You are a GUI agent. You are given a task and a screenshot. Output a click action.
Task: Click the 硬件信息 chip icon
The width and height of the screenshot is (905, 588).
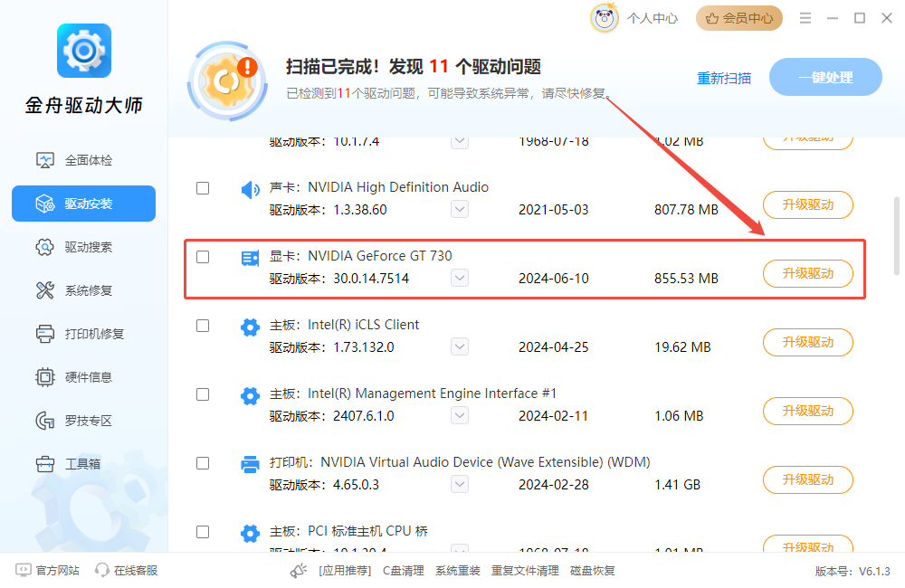tap(45, 377)
